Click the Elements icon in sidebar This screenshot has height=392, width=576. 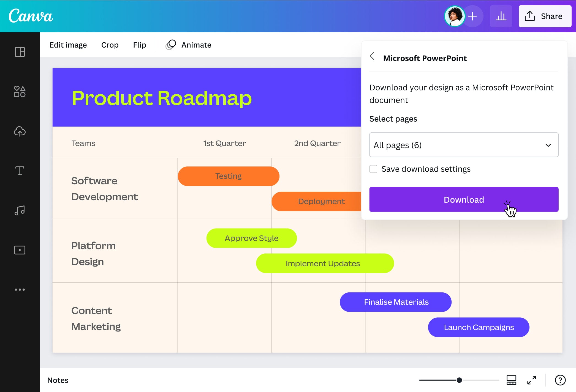(x=20, y=91)
